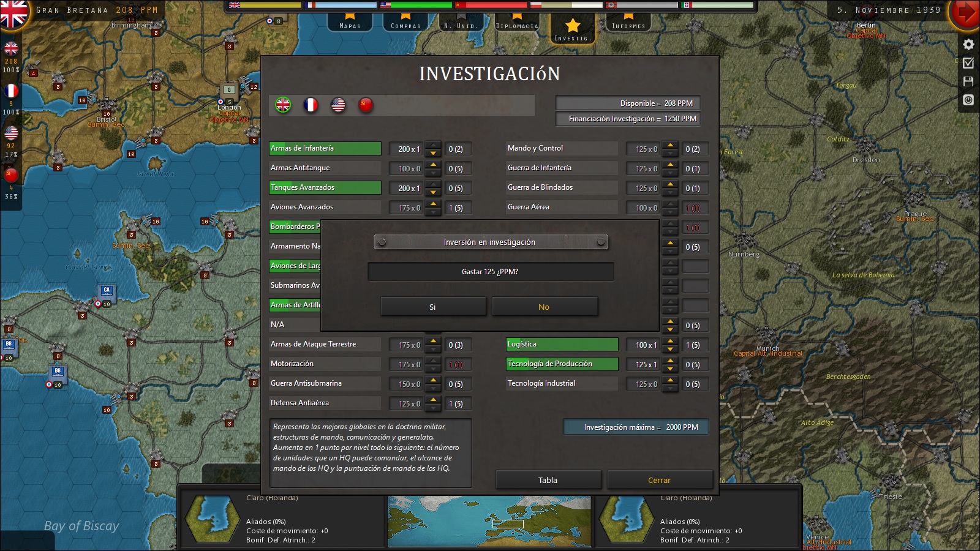End turn with the red arrow button

click(965, 13)
